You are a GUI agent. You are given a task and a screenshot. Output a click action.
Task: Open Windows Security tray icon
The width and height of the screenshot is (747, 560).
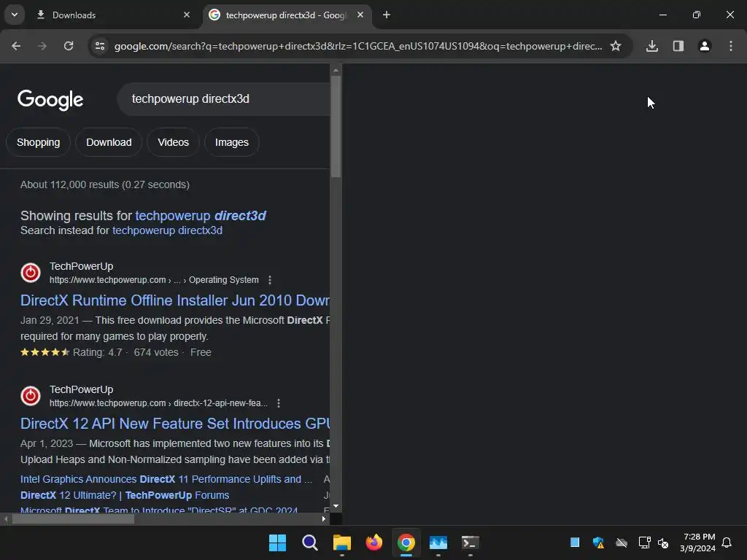(598, 542)
